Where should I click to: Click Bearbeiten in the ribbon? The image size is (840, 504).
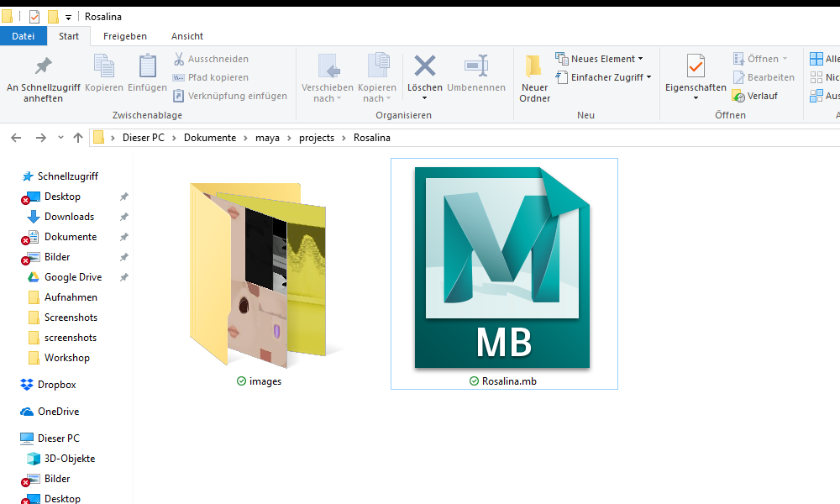click(x=764, y=77)
